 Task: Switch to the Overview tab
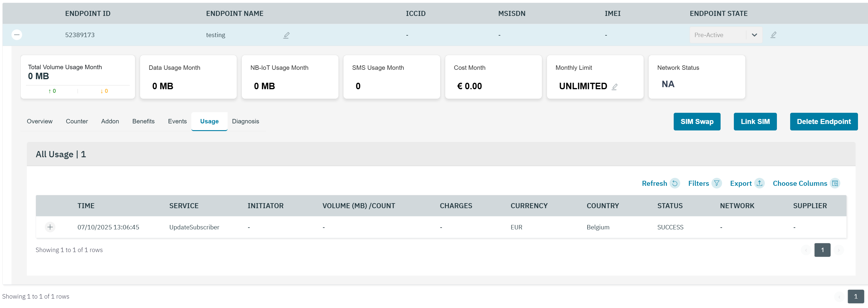(40, 121)
